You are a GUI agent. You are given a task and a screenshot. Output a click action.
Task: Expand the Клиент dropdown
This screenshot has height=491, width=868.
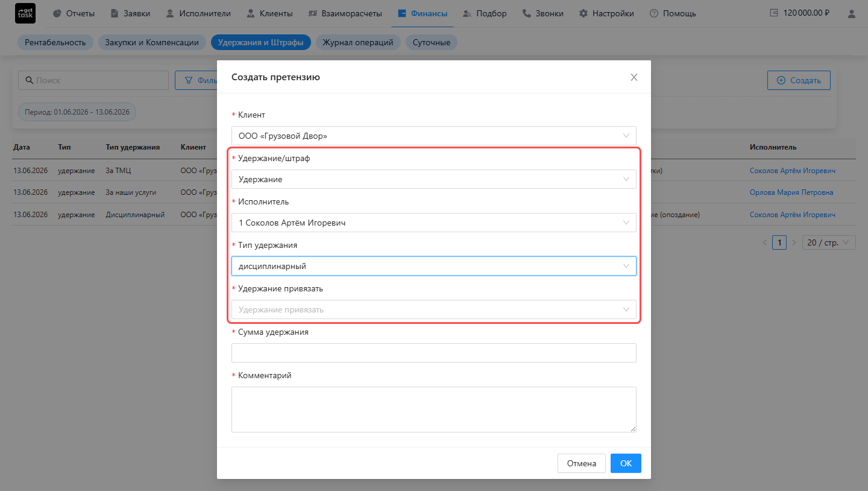(x=434, y=136)
